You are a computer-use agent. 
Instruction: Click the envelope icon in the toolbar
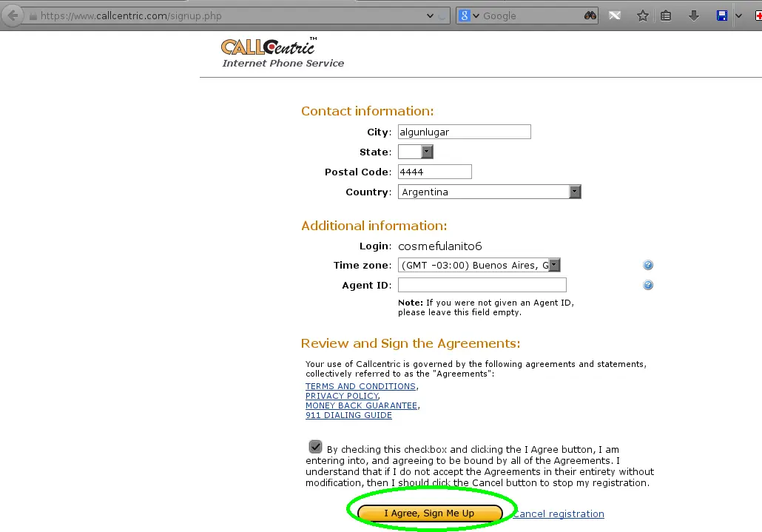pos(615,15)
